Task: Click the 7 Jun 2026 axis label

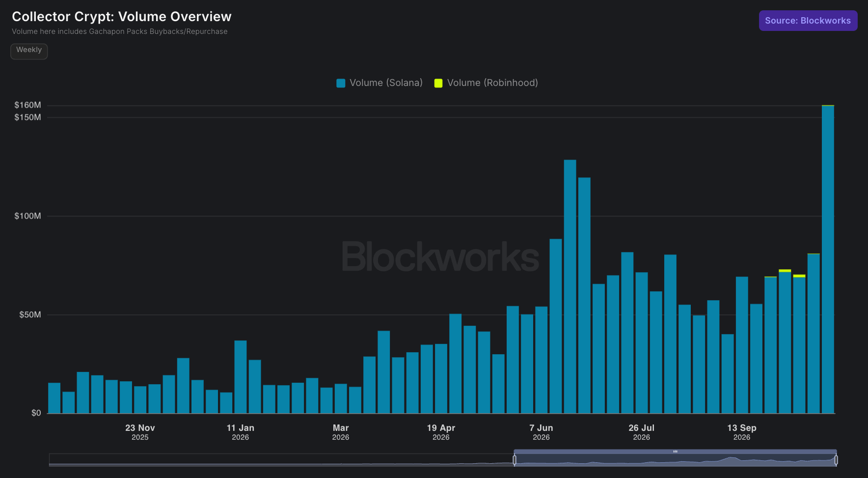Action: pos(541,432)
